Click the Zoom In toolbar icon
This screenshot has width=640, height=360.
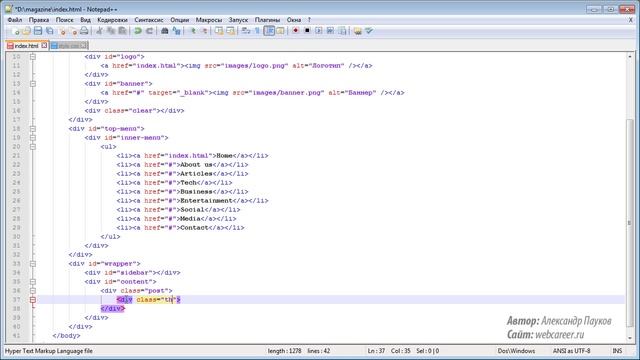193,31
